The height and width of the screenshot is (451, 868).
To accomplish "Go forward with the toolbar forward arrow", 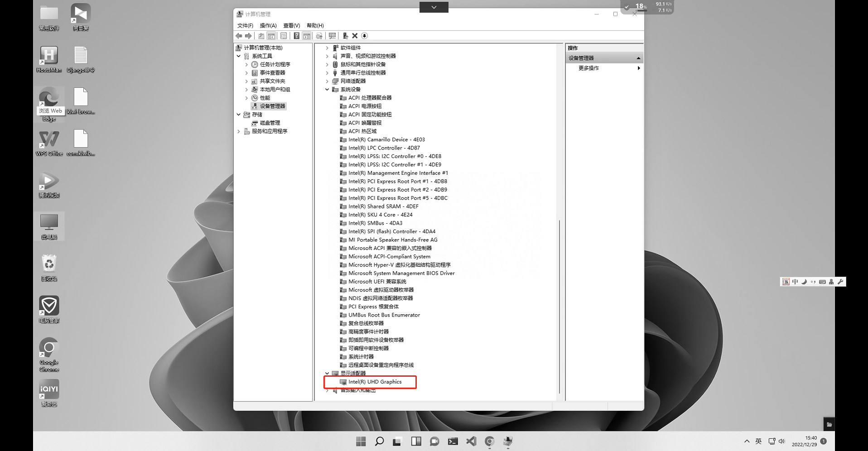I will tap(248, 36).
